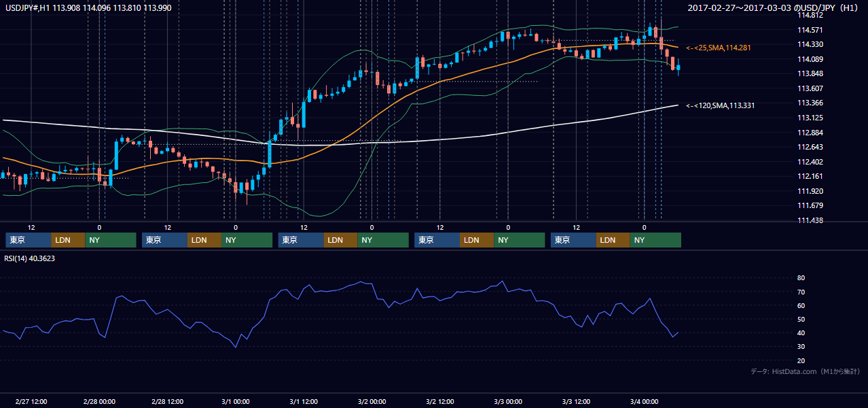The height and width of the screenshot is (408, 868).
Task: Click the RSI scale value 50
Action: click(x=801, y=319)
